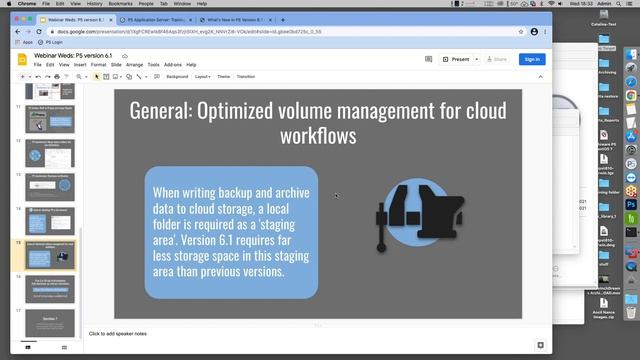Screen dimensions: 640x360
Task: Click the Insert image icon
Action: tap(116, 77)
